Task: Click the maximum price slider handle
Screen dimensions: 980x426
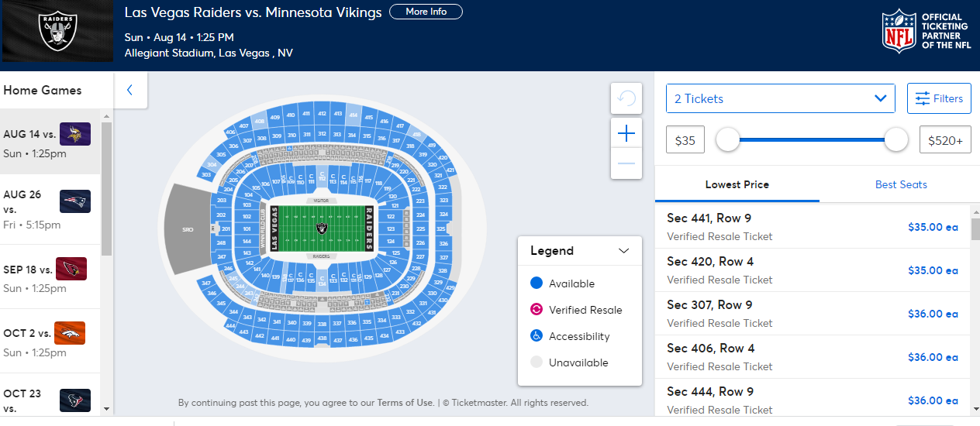Action: tap(896, 140)
